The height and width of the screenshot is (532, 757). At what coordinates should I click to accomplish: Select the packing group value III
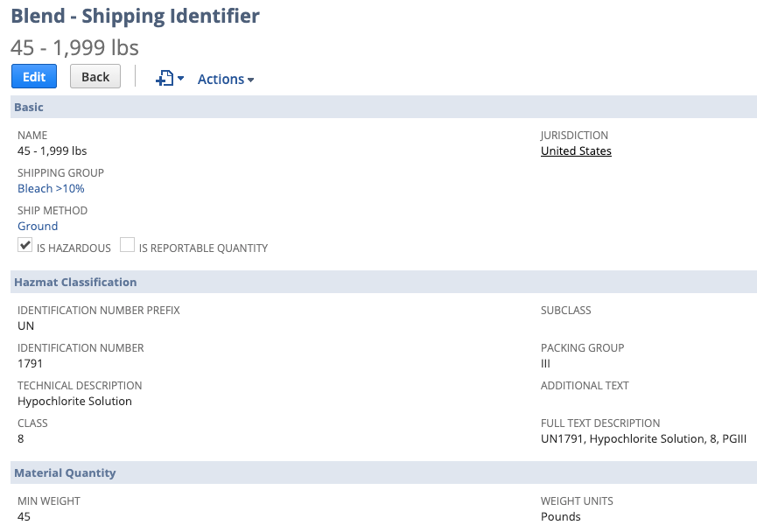point(545,363)
